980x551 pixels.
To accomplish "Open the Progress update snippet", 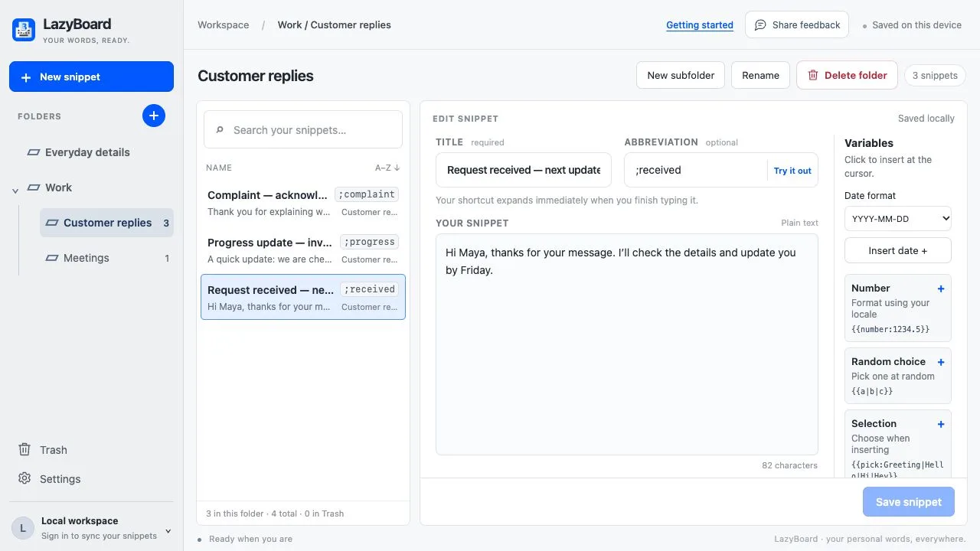I will pyautogui.click(x=303, y=250).
